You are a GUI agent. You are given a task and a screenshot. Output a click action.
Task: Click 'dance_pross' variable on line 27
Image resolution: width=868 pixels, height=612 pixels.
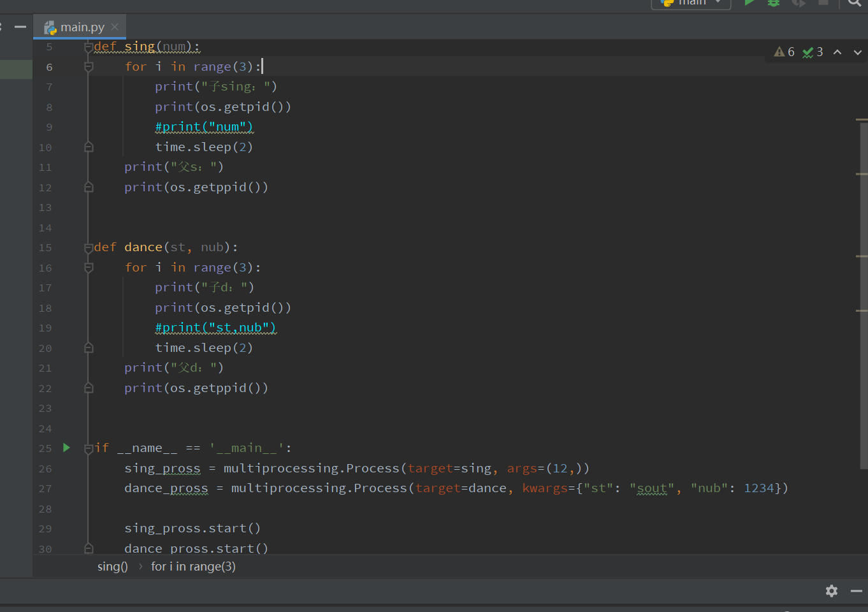click(x=166, y=488)
